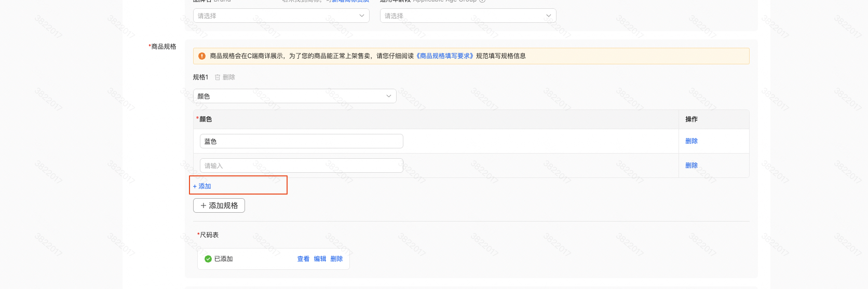Viewport: 868px width, 289px height.
Task: Click the trash icon beside 规格1
Action: pos(218,77)
